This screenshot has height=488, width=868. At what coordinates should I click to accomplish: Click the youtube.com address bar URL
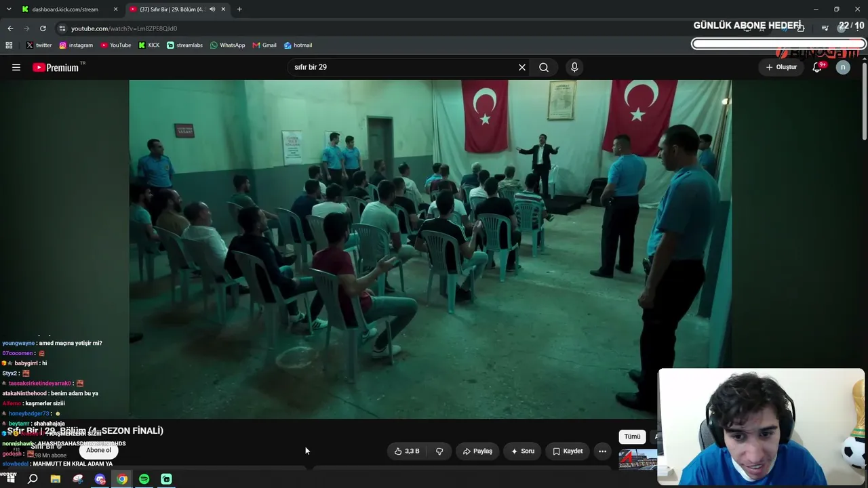click(x=124, y=28)
